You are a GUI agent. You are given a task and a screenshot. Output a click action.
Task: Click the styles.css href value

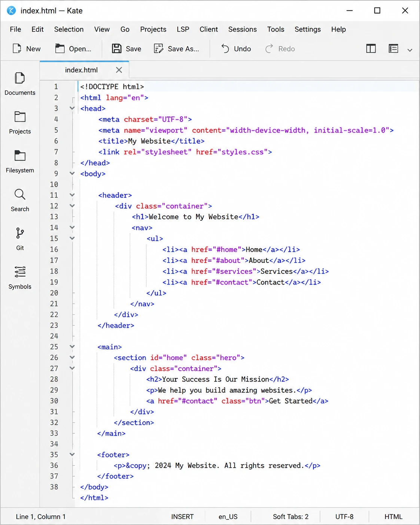point(243,152)
